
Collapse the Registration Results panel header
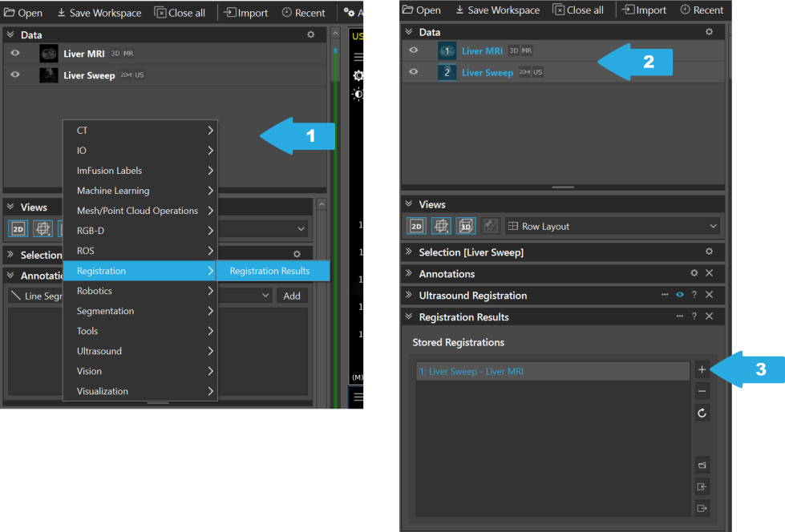[x=409, y=316]
